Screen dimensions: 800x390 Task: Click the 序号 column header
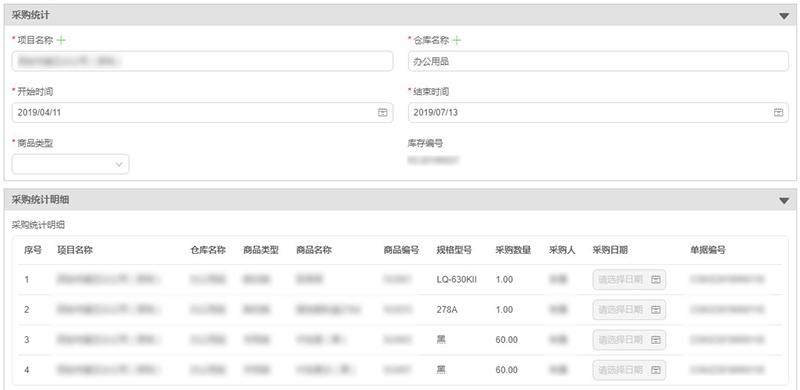click(x=33, y=250)
